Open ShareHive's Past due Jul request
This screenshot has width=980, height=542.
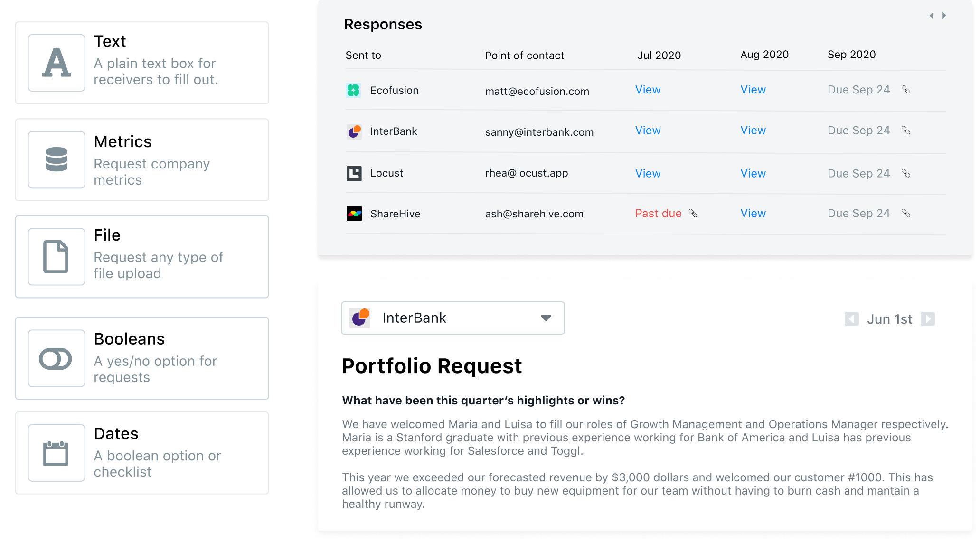pos(658,214)
